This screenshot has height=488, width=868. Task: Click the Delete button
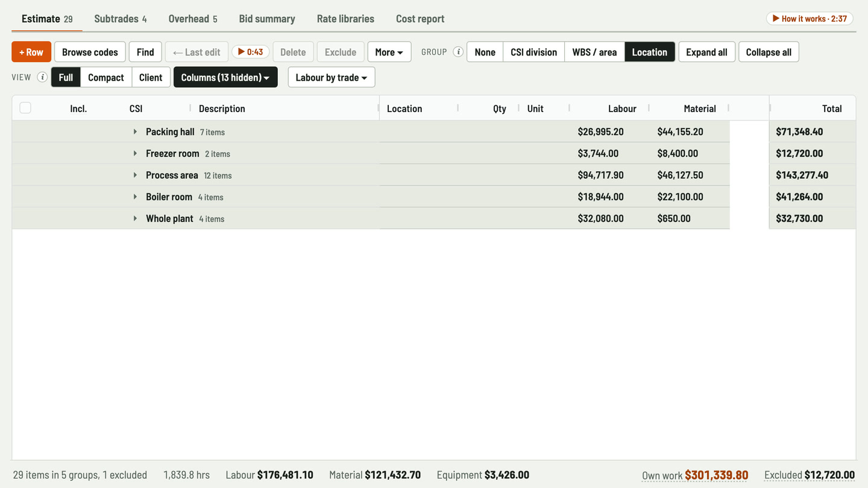coord(293,52)
